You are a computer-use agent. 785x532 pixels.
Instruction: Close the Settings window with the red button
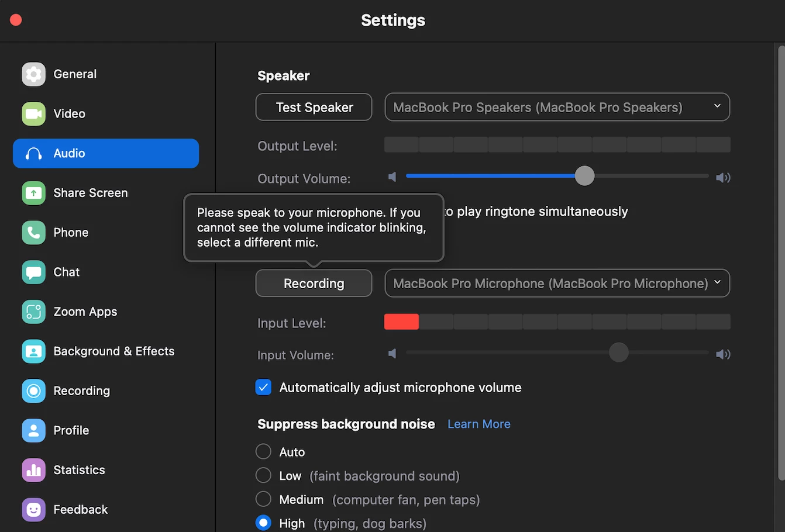(16, 20)
